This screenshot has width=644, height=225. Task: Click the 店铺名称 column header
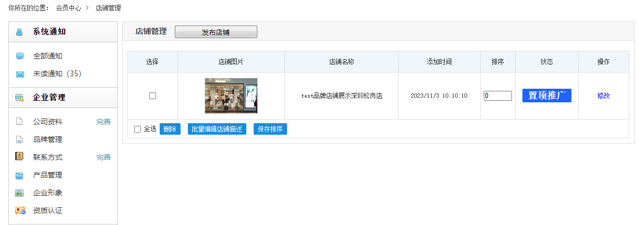point(342,62)
